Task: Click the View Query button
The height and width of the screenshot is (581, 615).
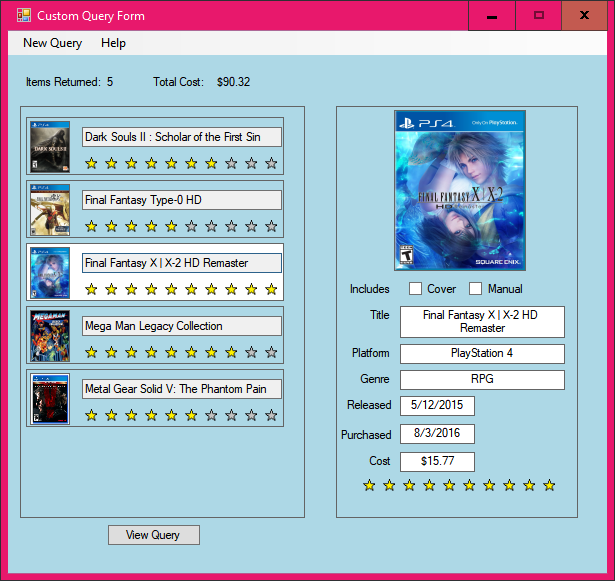Action: pyautogui.click(x=154, y=535)
